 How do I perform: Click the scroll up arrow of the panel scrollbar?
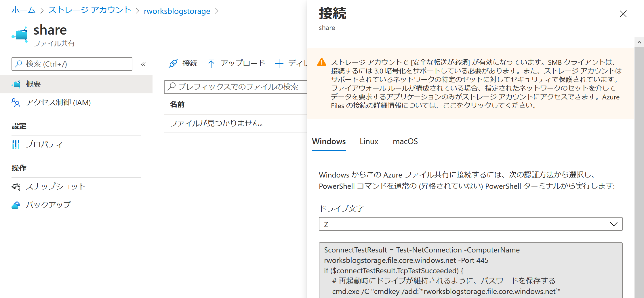pyautogui.click(x=639, y=42)
